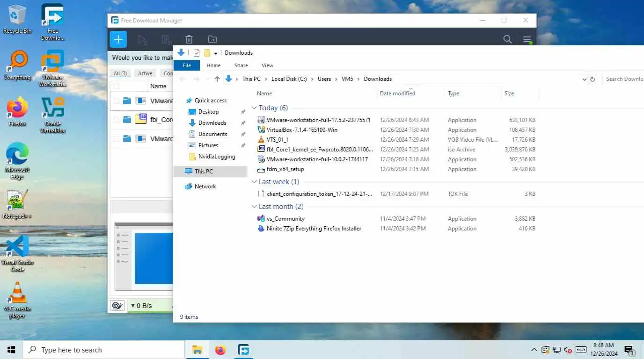Select the Notepad++ desktop icon
This screenshot has width=644, height=359.
(x=17, y=204)
